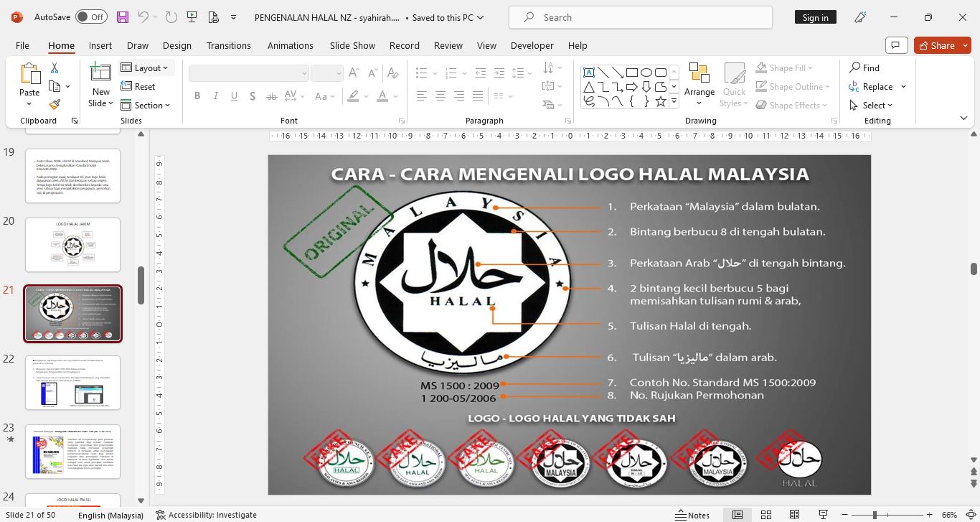Start Slide Show from status bar icon
This screenshot has width=980, height=522.
tap(823, 515)
